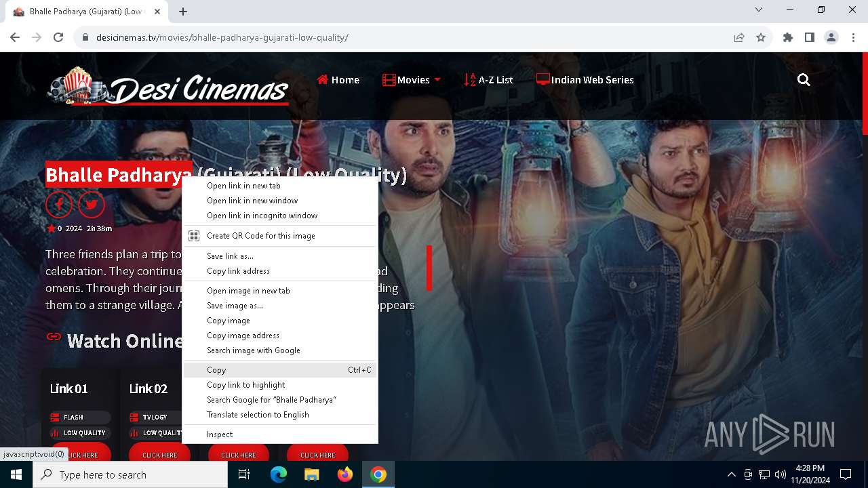Click the Watch Online heading
Viewport: 868px width, 488px height.
tap(125, 340)
